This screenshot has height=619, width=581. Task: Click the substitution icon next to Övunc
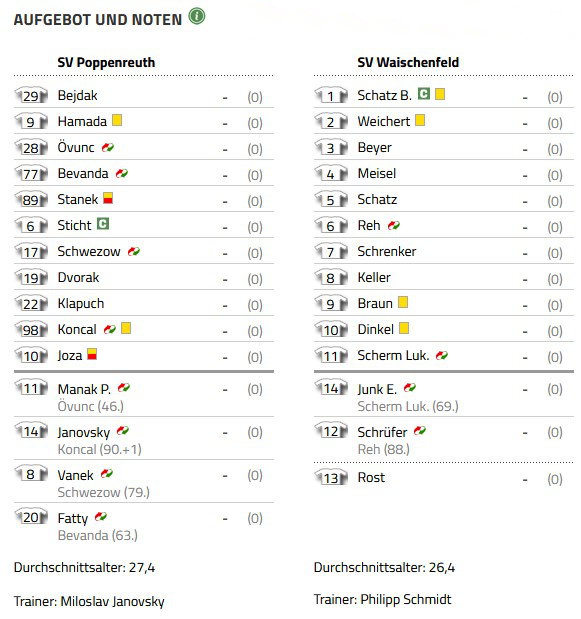pos(108,148)
